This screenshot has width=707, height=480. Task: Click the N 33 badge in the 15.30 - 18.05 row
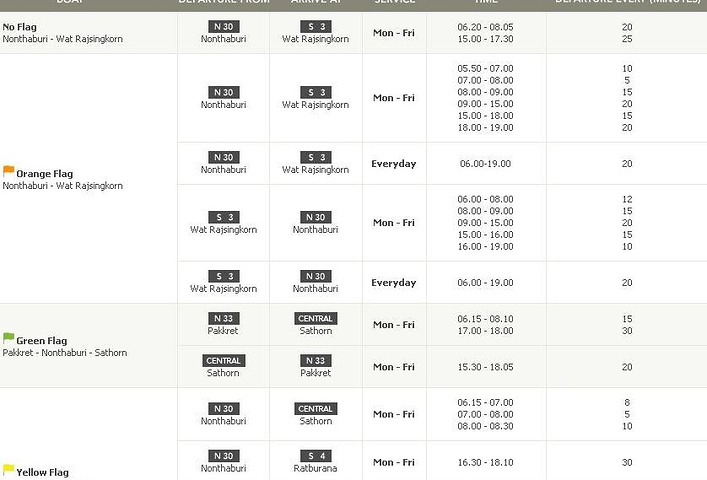pos(315,361)
